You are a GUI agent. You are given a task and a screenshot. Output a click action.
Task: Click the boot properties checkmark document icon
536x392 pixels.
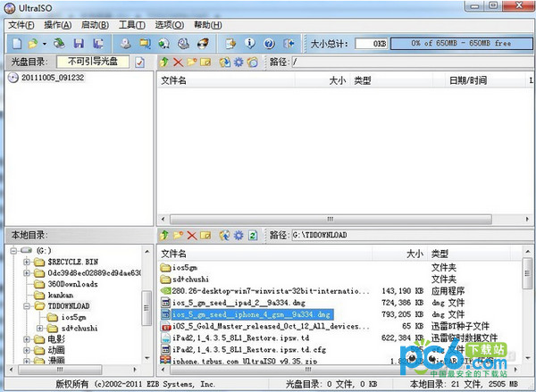pos(139,63)
